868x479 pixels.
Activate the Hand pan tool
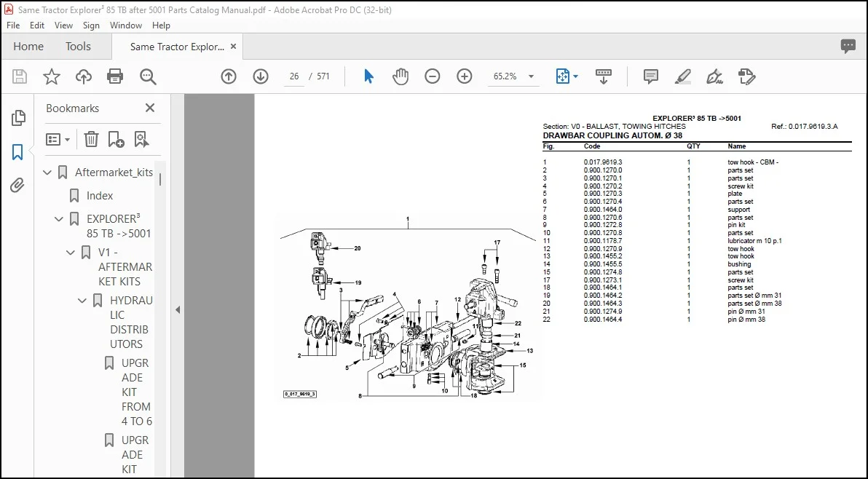pyautogui.click(x=401, y=76)
